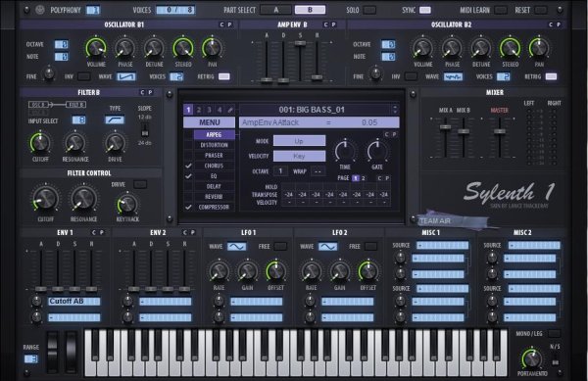
Task: Click the Filter Control Cutoff knob
Action: [x=46, y=199]
